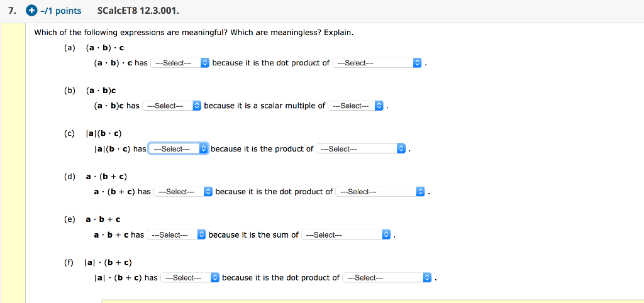Open the 'dot product of' dropdown in part (a)
This screenshot has height=303, width=644.
point(377,63)
